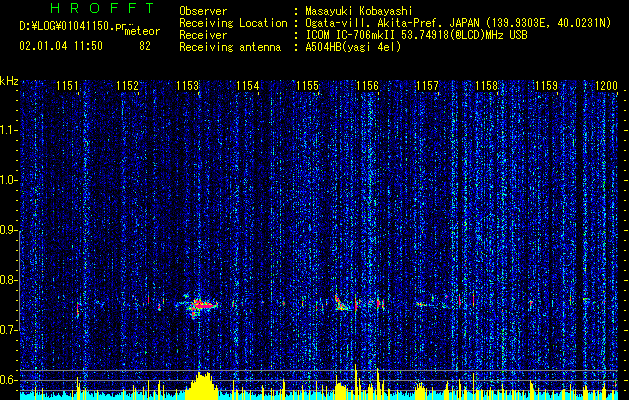
Task: Click the 1159 time marker
Action: point(547,85)
